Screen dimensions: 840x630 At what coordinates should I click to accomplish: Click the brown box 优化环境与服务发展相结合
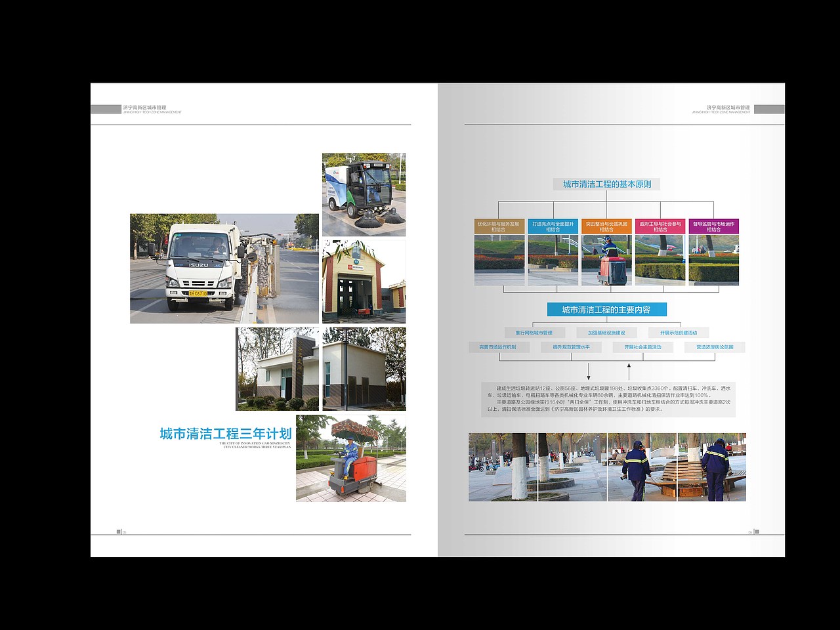499,226
